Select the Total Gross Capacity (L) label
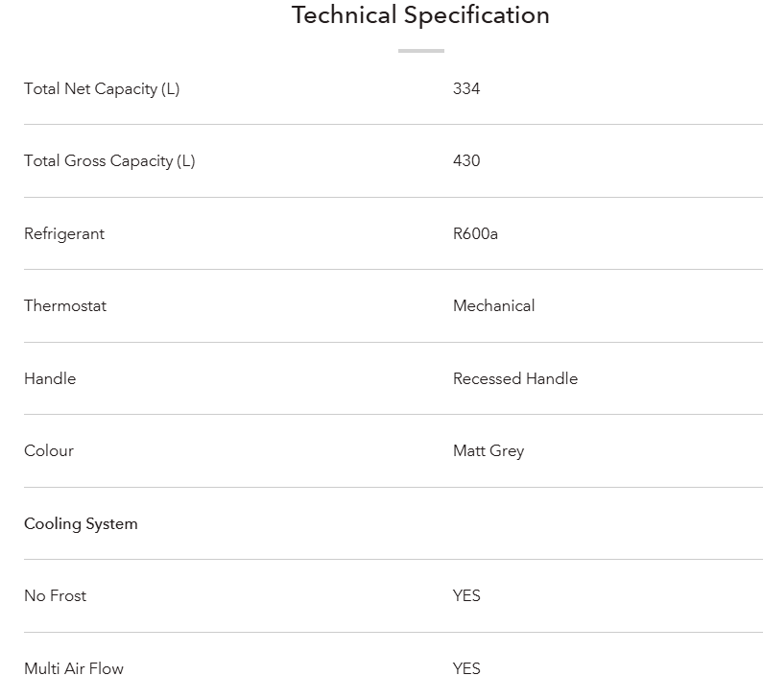The image size is (763, 700). (109, 161)
